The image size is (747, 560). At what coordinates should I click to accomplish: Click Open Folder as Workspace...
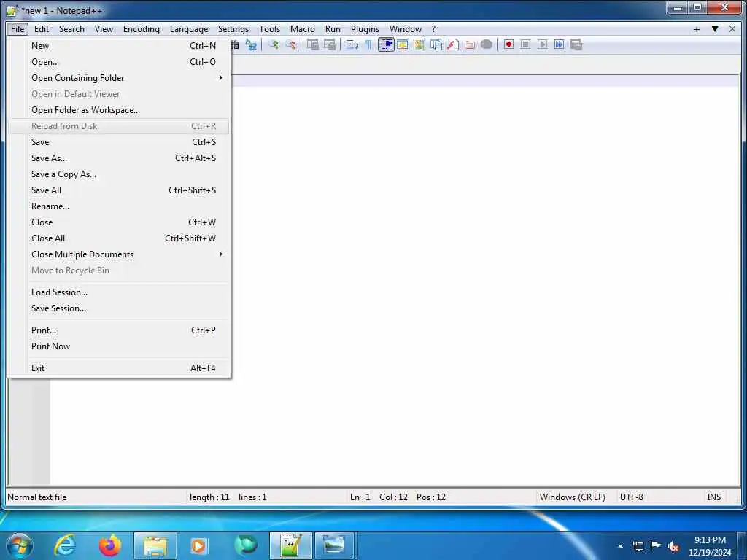tap(119, 110)
